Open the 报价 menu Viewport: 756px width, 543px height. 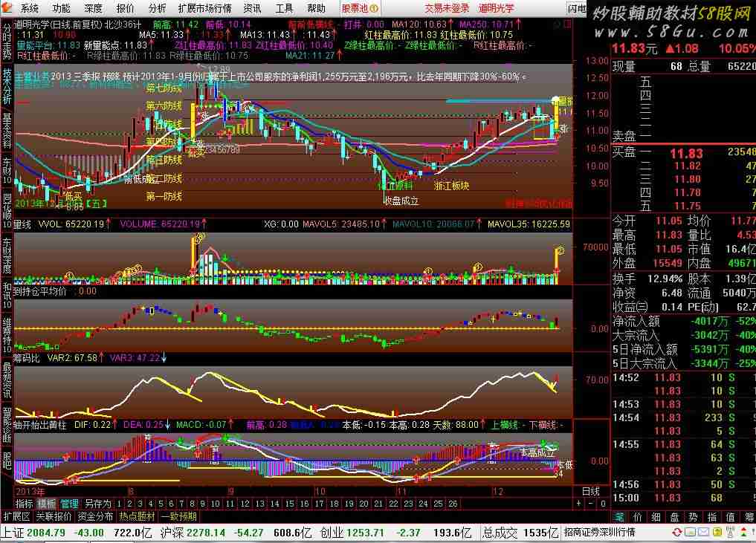[126, 8]
